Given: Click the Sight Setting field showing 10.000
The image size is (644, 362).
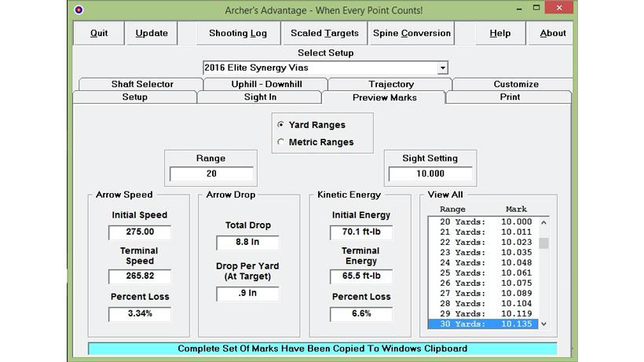Looking at the screenshot, I should 430,174.
